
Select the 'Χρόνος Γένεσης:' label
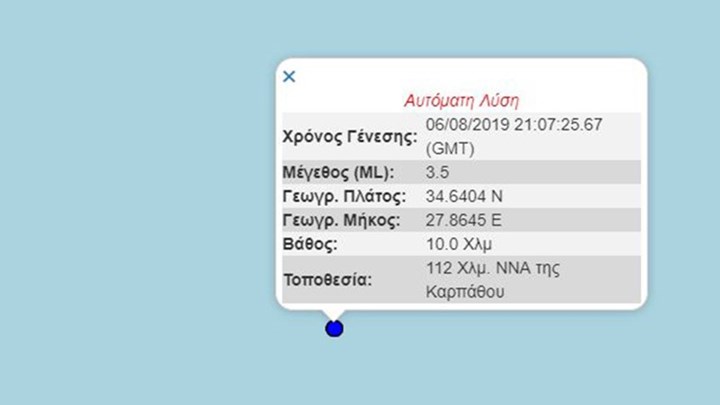pyautogui.click(x=350, y=137)
